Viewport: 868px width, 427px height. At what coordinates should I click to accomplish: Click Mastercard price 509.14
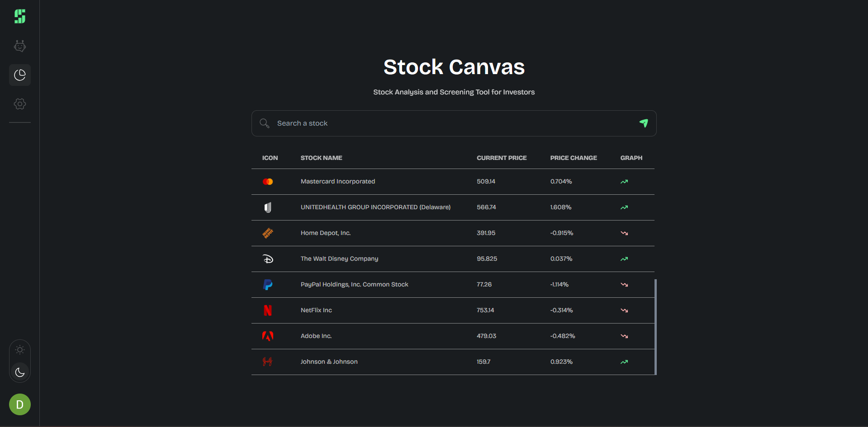[486, 182]
